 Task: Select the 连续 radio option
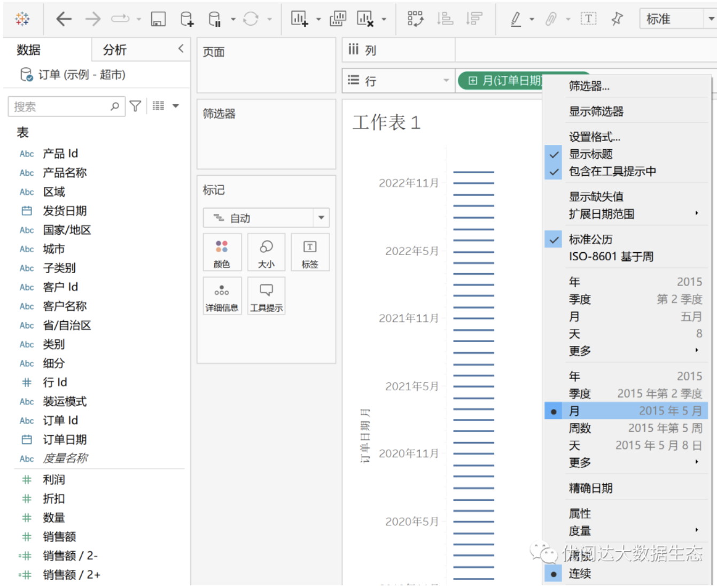click(580, 574)
